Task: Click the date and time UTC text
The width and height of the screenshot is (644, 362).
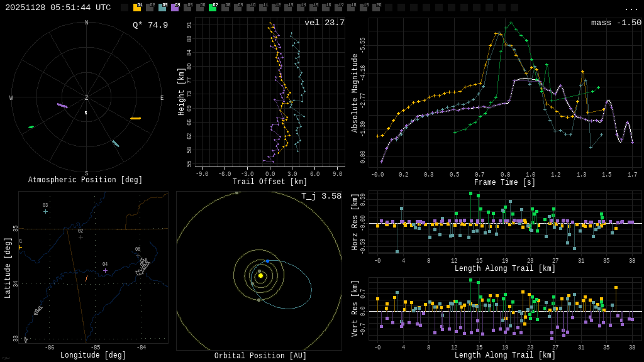Action: tap(58, 8)
